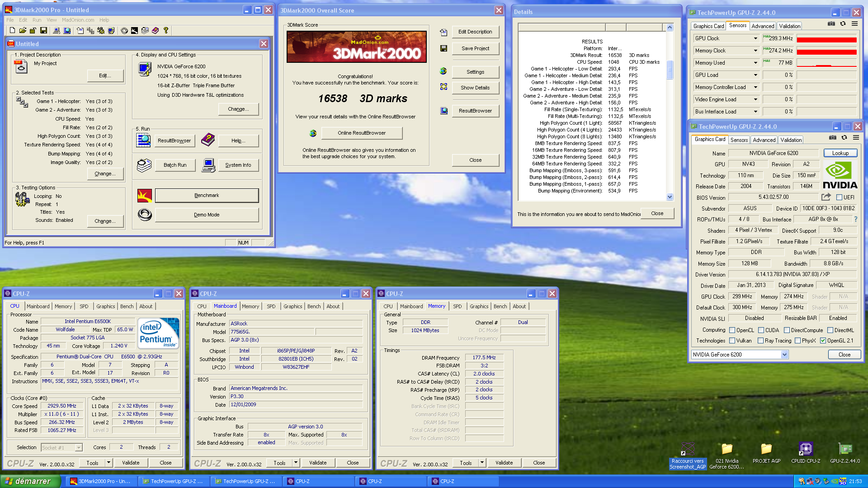Open the GPU-Z.2.44.0 desktop icon
Image resolution: width=868 pixels, height=488 pixels.
[x=845, y=453]
